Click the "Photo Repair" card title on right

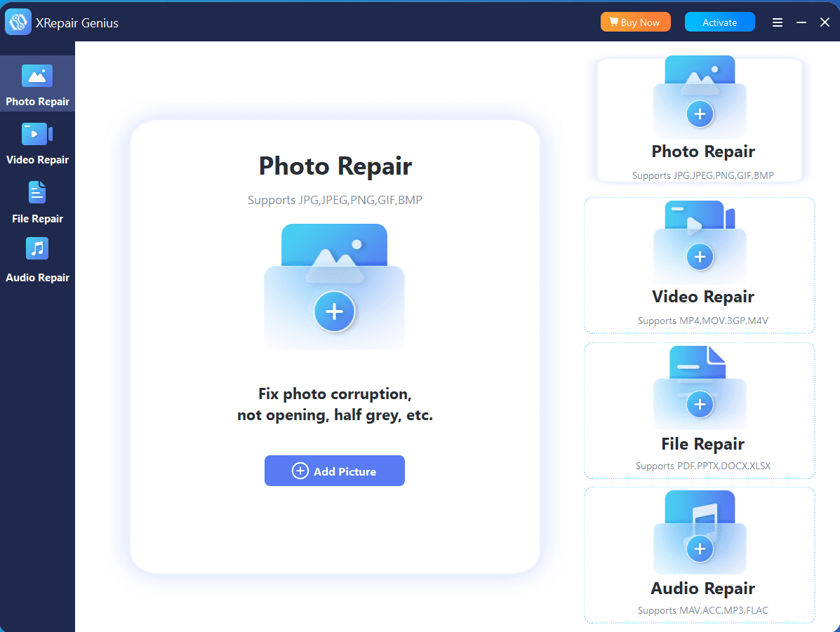703,152
